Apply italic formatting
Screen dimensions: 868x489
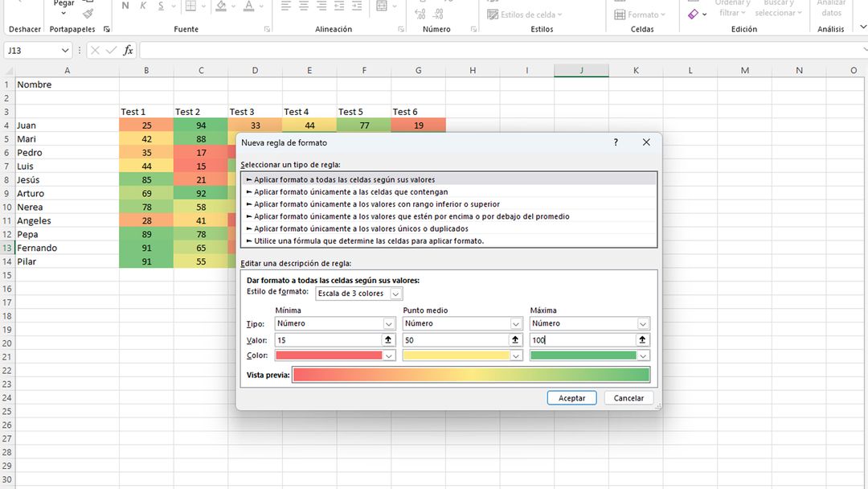(x=142, y=6)
